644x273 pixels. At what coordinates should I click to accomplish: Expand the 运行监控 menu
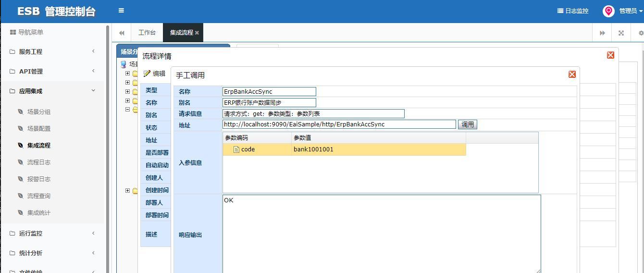[52, 233]
